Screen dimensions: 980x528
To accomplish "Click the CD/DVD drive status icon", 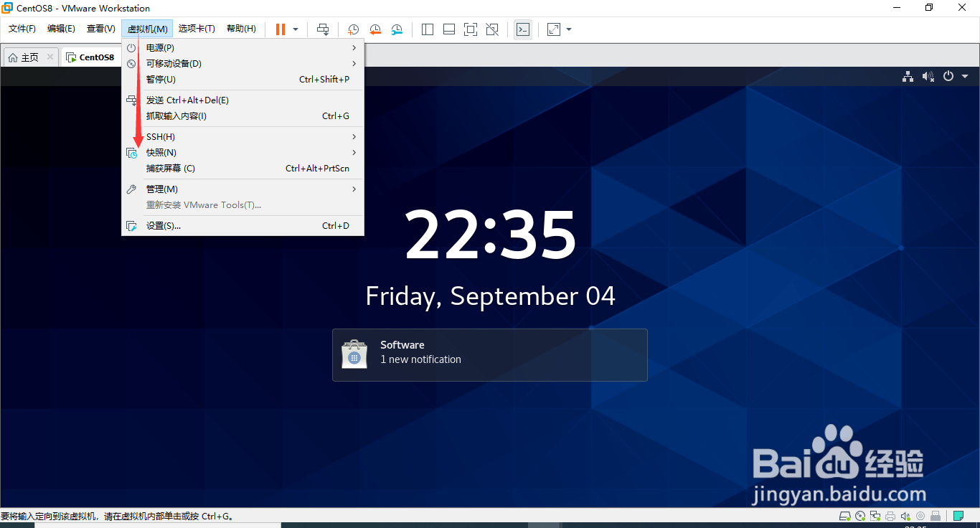I will click(860, 516).
